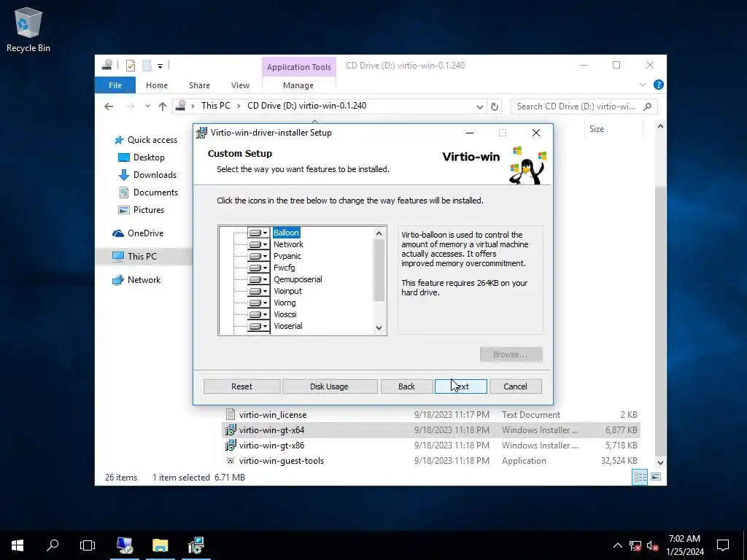Open the Viorng feature install-mode dropdown icon
This screenshot has height=560, width=747.
pyautogui.click(x=258, y=303)
